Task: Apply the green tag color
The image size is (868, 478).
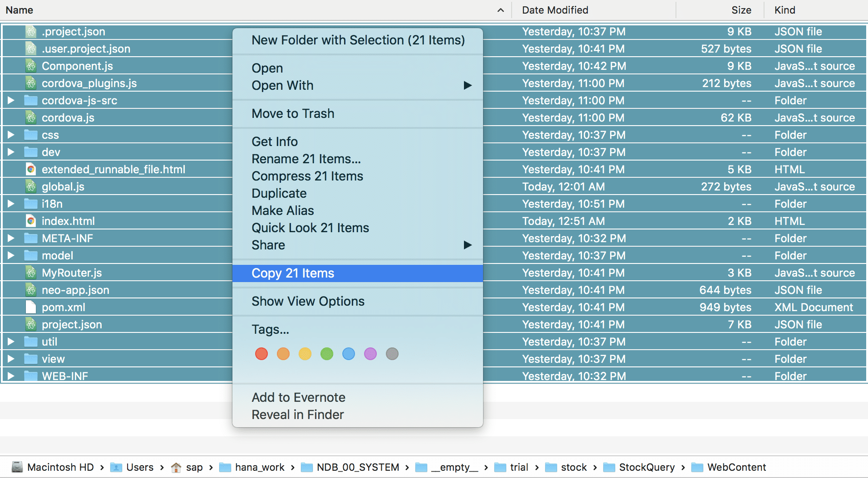Action: (327, 354)
